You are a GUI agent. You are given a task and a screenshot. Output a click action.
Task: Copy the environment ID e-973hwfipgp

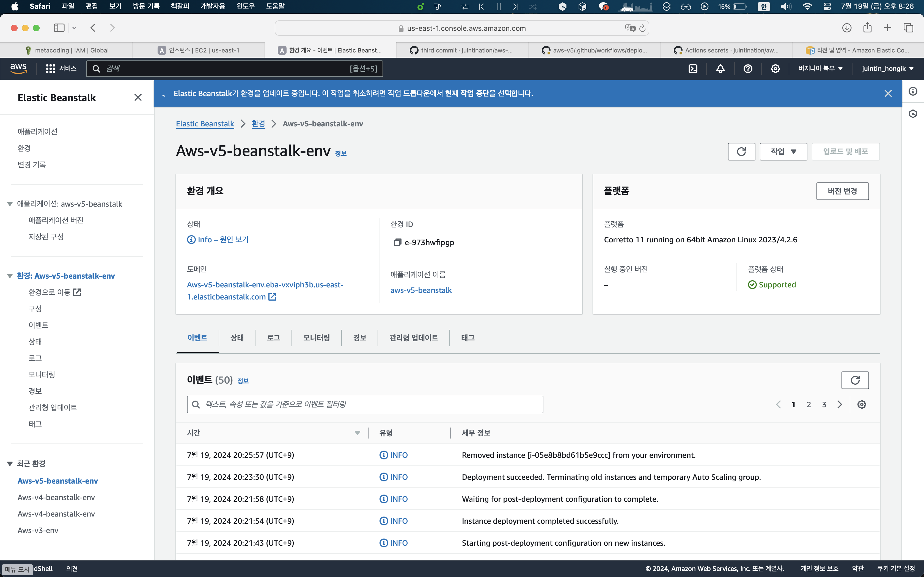(x=397, y=242)
